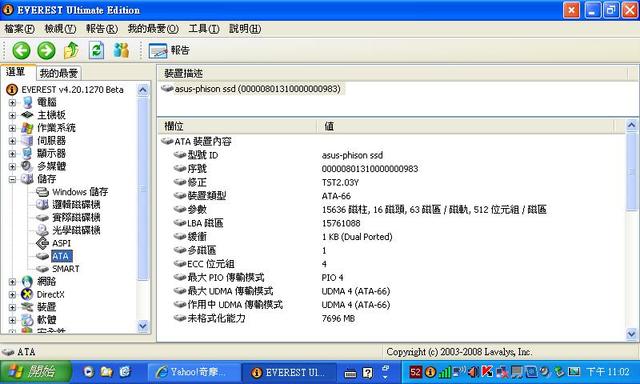Go up one level with Up arrow icon
The image size is (640, 384).
(71, 51)
